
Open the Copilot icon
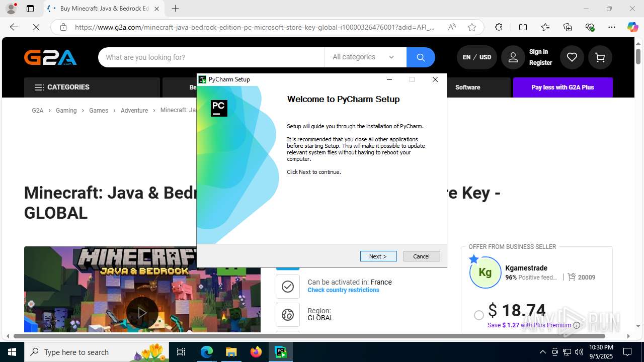click(x=632, y=27)
